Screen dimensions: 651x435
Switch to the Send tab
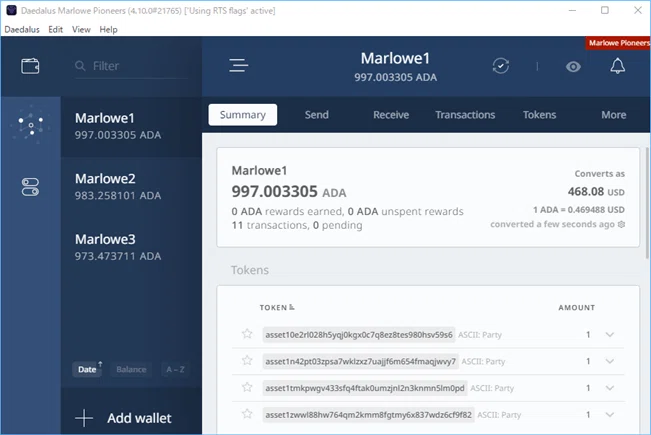click(317, 115)
